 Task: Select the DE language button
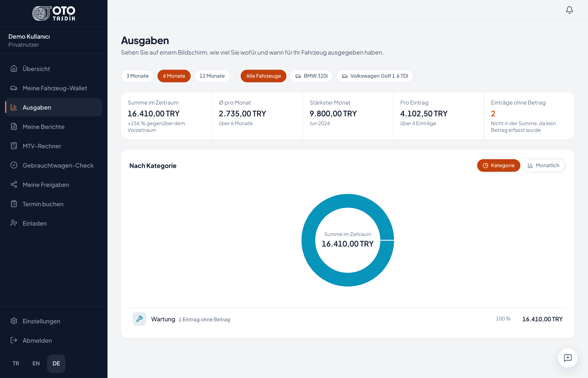(x=56, y=364)
